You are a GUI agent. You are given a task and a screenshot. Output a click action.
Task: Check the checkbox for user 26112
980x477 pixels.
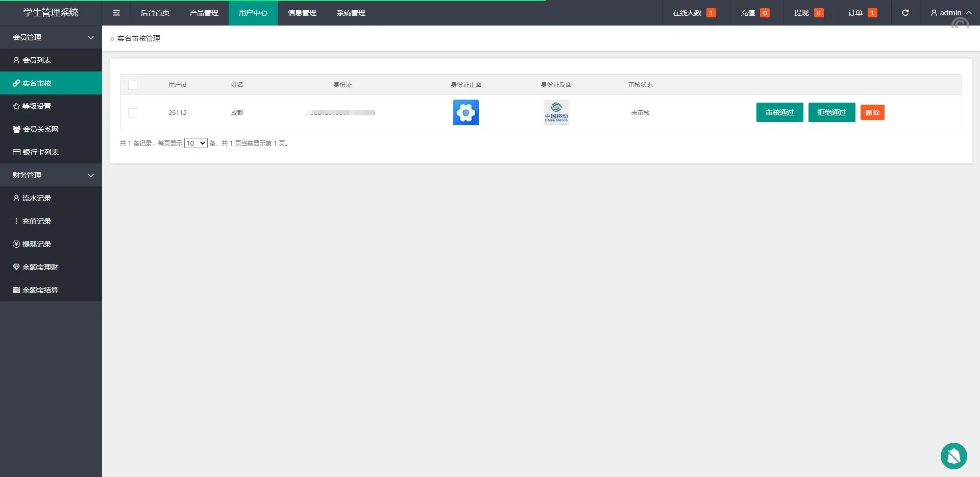(x=133, y=113)
